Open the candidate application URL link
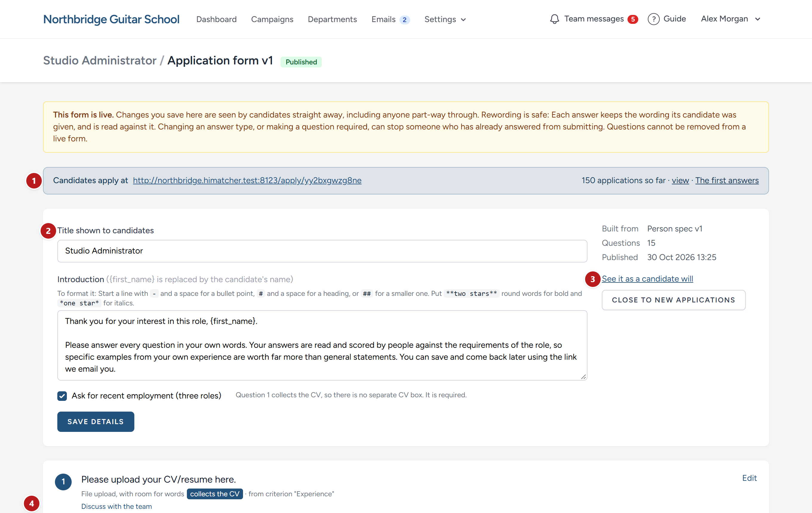 [x=247, y=180]
